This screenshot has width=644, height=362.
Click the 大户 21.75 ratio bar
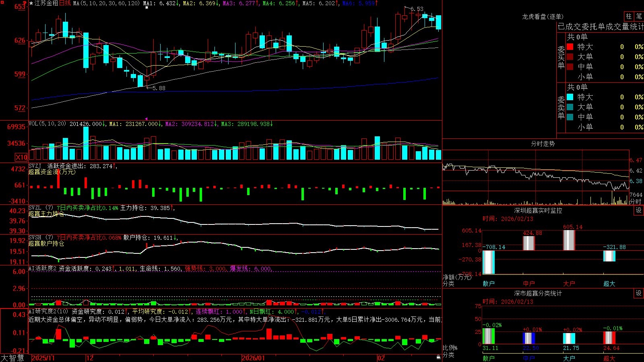pyautogui.click(x=569, y=339)
